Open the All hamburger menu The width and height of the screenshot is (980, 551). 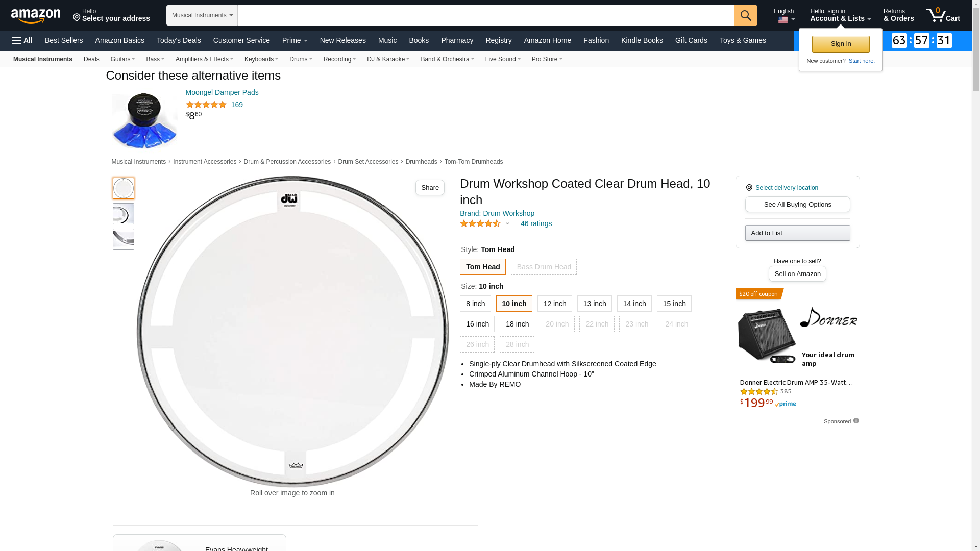coord(22,40)
